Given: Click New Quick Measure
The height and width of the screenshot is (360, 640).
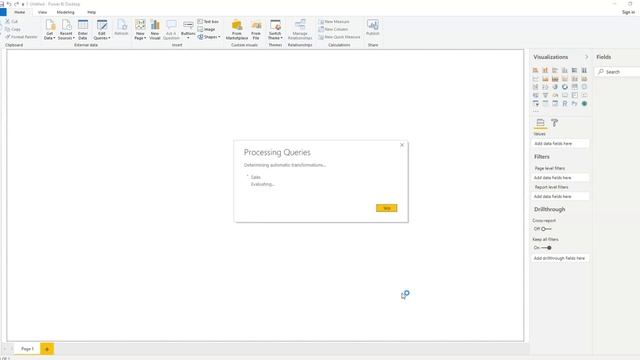Looking at the screenshot, I should coord(339,37).
